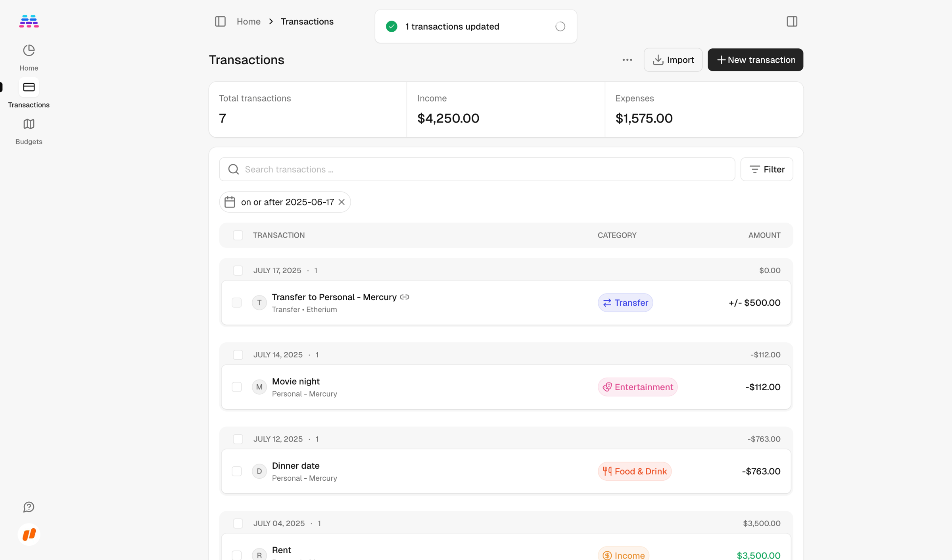This screenshot has height=560, width=952.
Task: Open Home in sidebar navigation
Action: point(29,58)
